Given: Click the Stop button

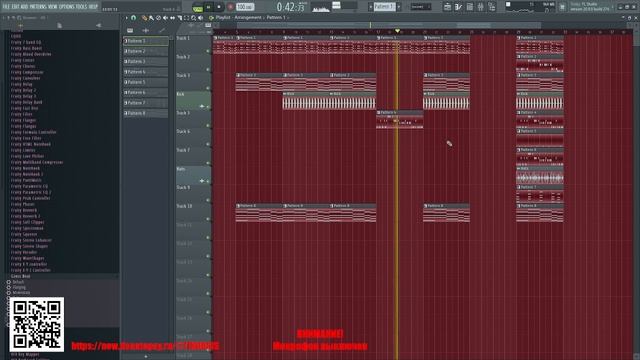Looking at the screenshot, I should click(219, 7).
